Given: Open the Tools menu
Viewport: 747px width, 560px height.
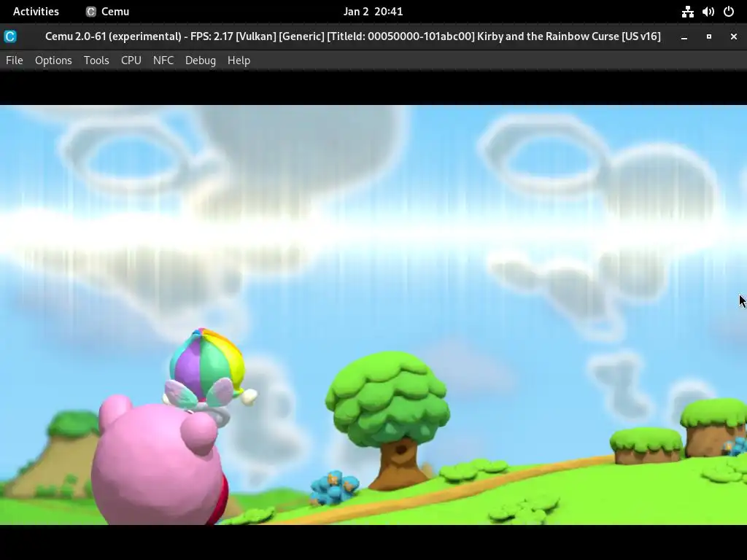Looking at the screenshot, I should [x=96, y=61].
